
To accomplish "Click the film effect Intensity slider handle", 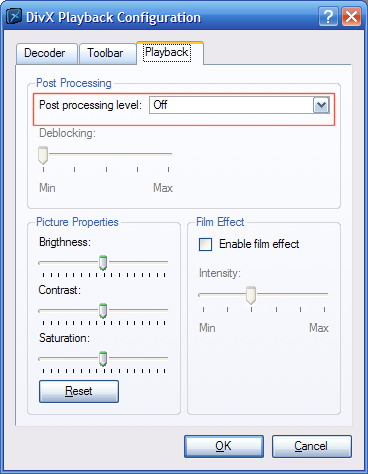I will pyautogui.click(x=251, y=295).
